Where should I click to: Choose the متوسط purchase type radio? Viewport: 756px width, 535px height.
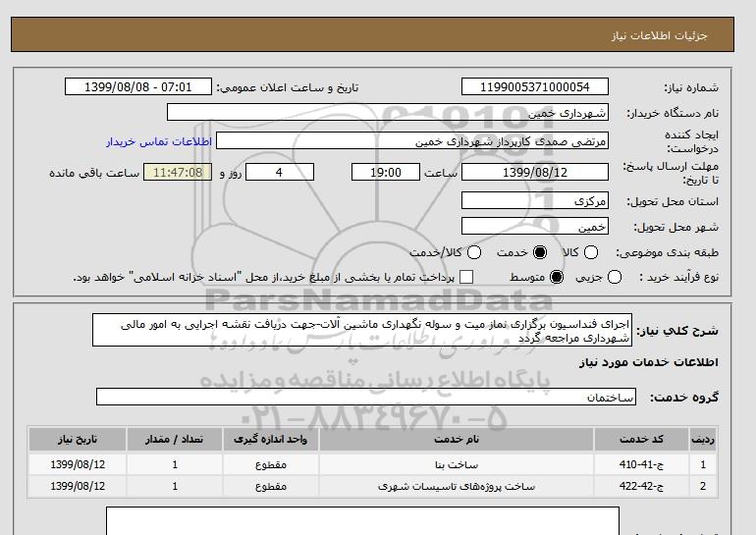click(557, 277)
